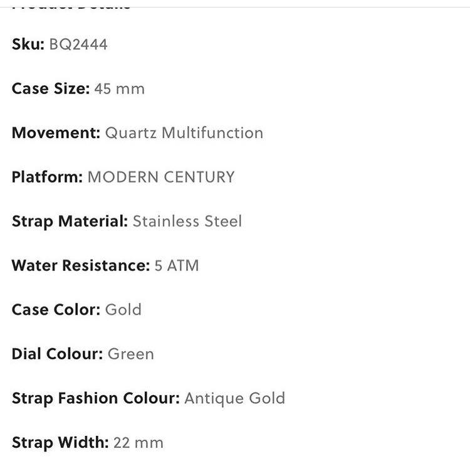Select the MODERN CENTURY platform value

pos(161,177)
